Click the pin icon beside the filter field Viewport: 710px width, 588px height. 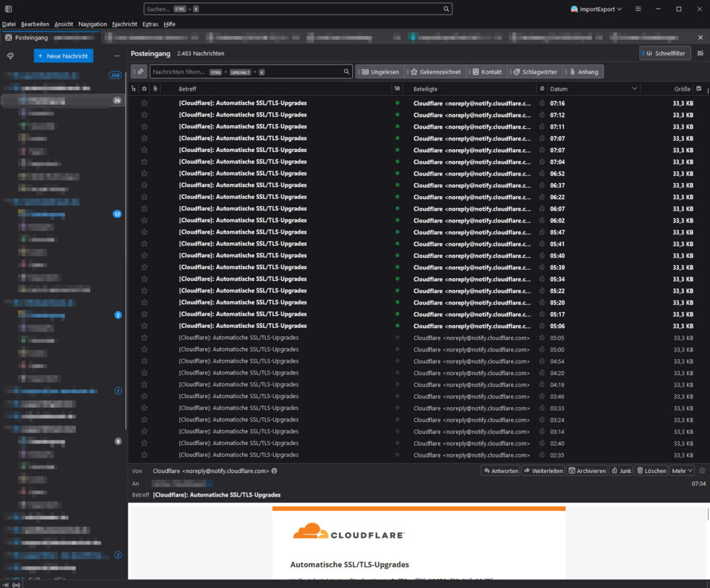[139, 71]
